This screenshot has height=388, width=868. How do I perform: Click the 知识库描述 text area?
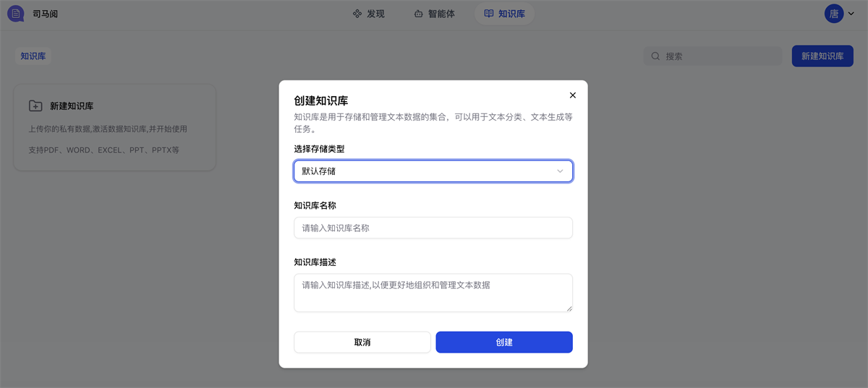click(433, 293)
